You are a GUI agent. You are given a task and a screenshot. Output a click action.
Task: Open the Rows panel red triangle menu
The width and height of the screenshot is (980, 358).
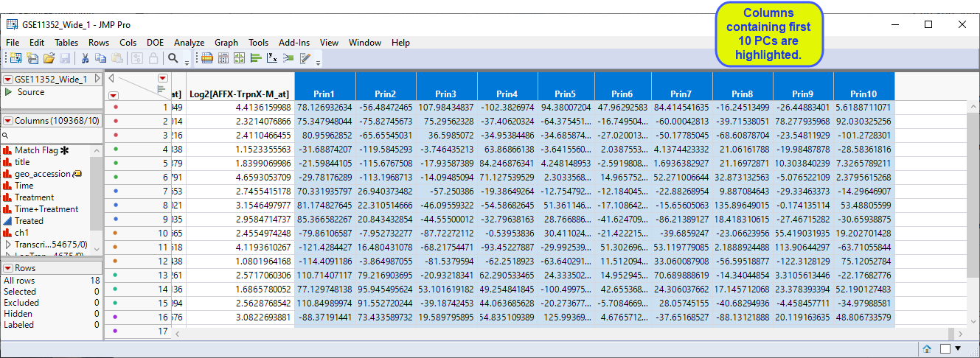tap(8, 268)
